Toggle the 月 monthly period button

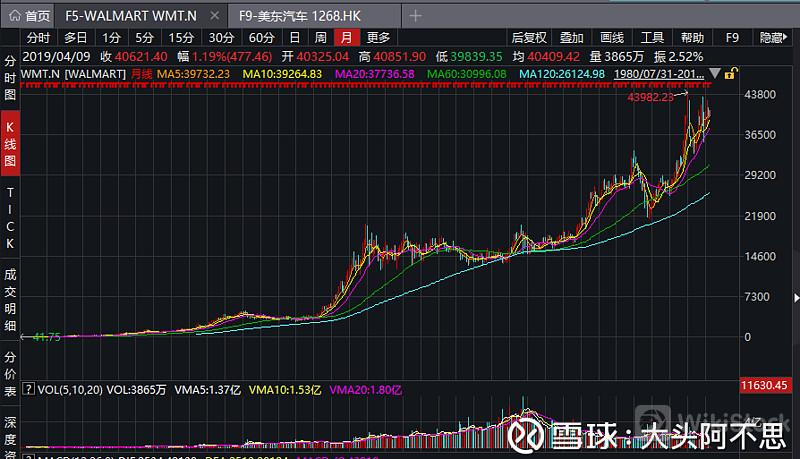pos(346,38)
